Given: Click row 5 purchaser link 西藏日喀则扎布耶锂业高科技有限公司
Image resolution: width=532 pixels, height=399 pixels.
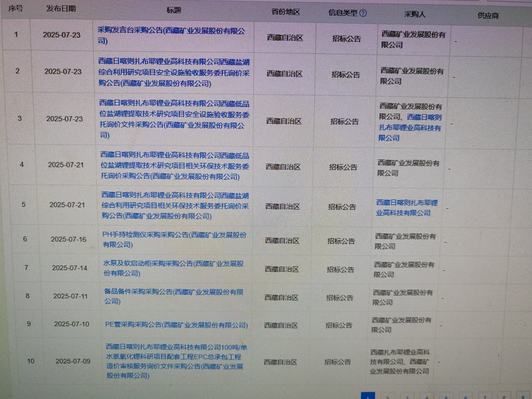Looking at the screenshot, I should pyautogui.click(x=407, y=208).
